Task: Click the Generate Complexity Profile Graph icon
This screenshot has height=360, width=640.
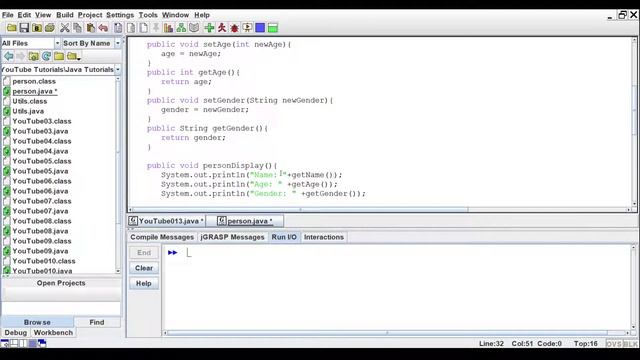Action: [x=168, y=28]
